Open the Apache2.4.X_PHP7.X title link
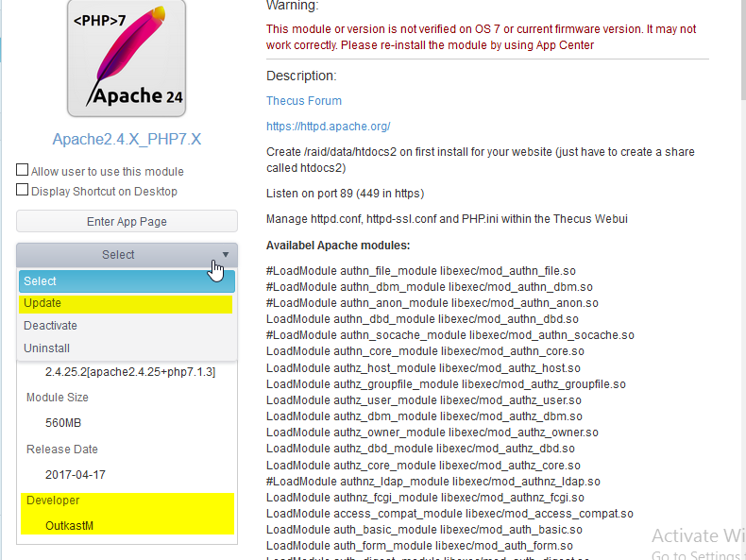The height and width of the screenshot is (560, 746). coord(127,139)
